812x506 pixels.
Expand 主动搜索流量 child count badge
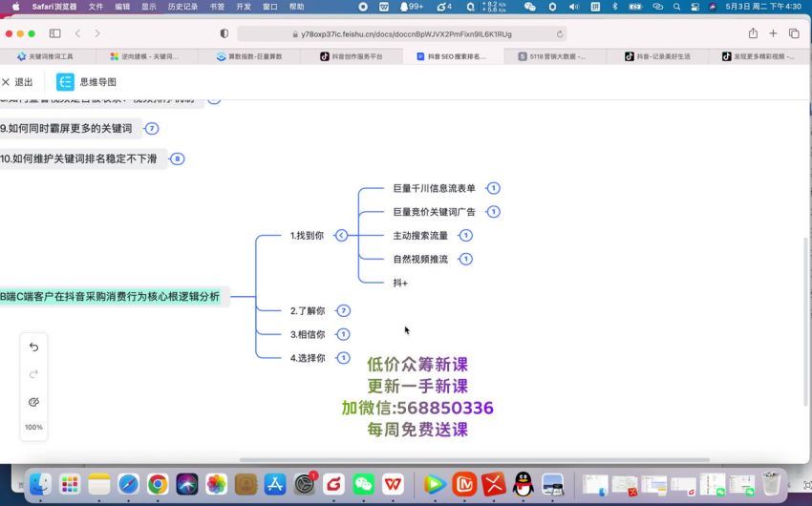465,236
